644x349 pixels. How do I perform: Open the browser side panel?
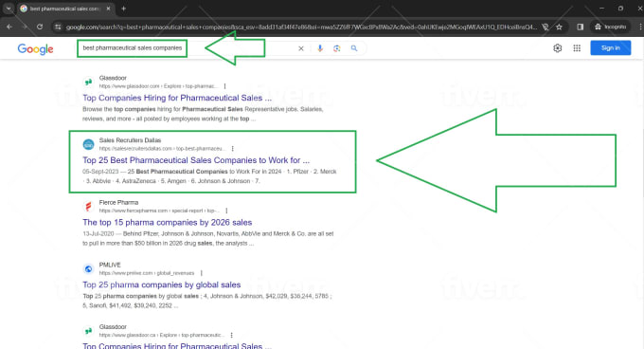580,27
